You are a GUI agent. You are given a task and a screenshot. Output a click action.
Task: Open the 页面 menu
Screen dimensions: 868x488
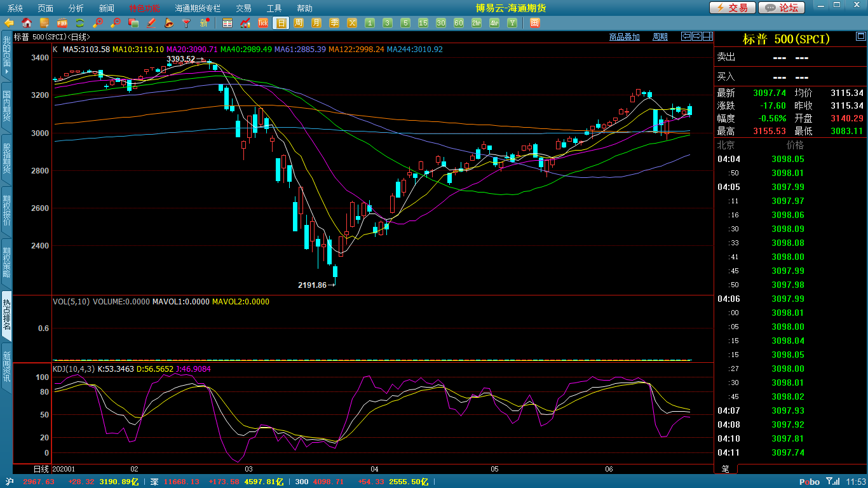pyautogui.click(x=46, y=8)
